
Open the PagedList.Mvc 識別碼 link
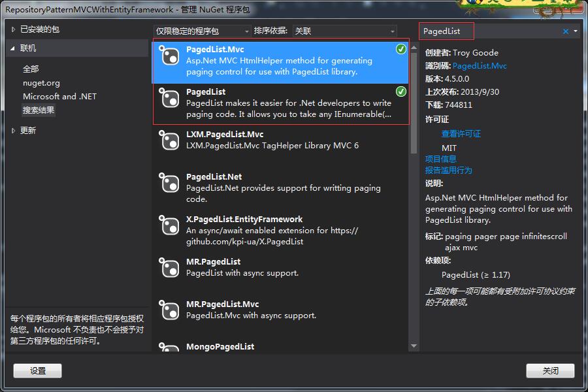(480, 66)
